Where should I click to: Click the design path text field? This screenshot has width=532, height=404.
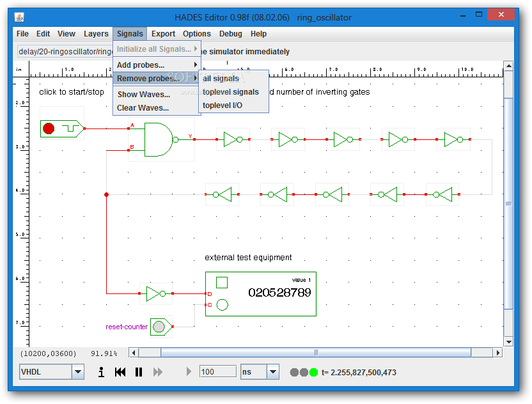coord(65,52)
